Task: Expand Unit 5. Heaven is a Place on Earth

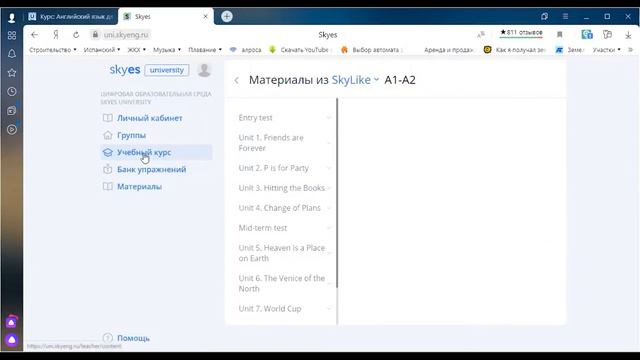Action: (x=284, y=253)
